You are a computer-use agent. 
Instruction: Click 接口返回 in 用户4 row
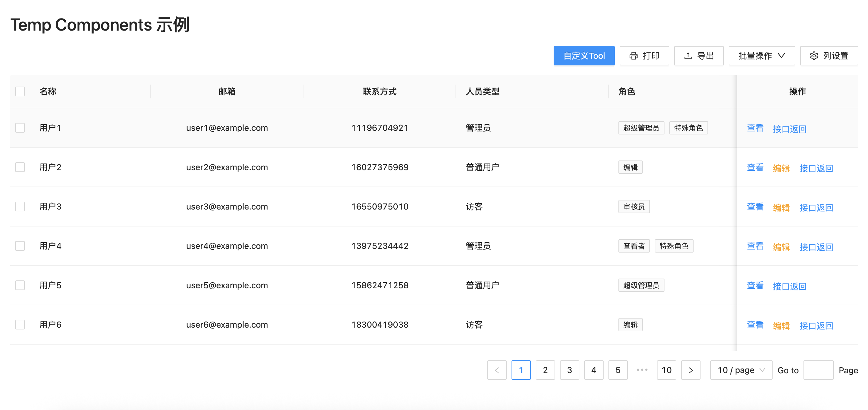click(816, 247)
